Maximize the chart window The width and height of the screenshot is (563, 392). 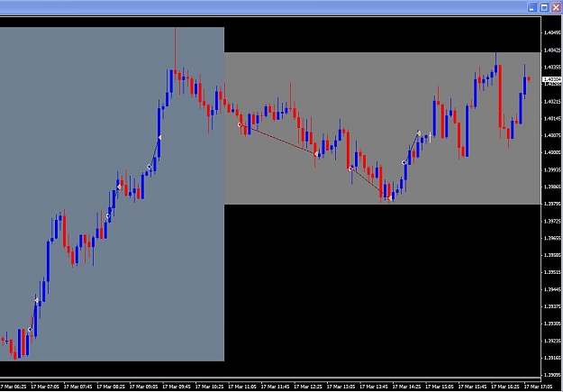click(544, 7)
